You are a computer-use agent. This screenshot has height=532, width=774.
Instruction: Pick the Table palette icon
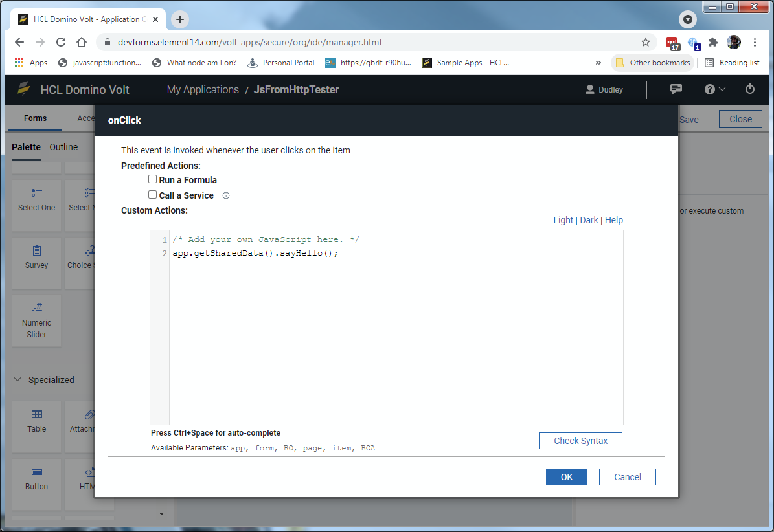37,414
